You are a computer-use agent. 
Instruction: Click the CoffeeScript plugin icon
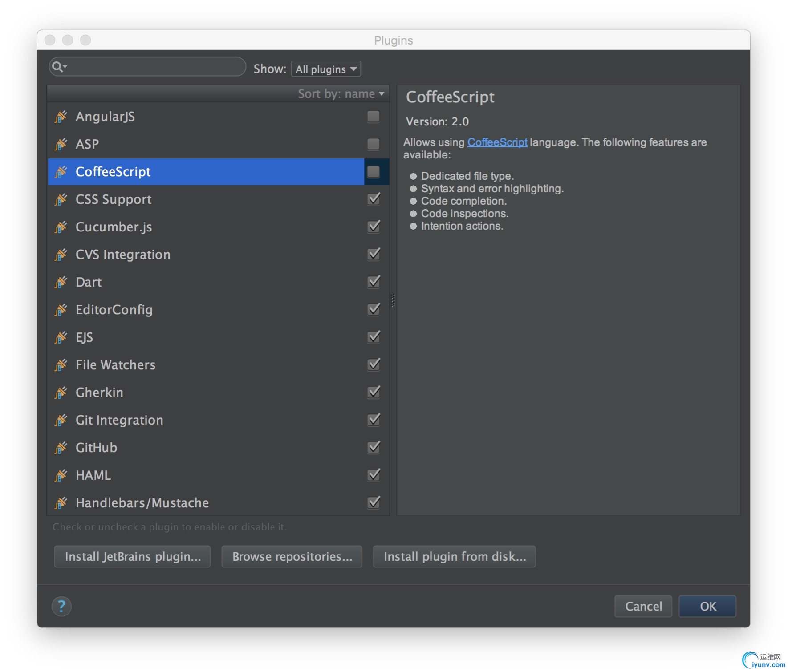coord(61,172)
